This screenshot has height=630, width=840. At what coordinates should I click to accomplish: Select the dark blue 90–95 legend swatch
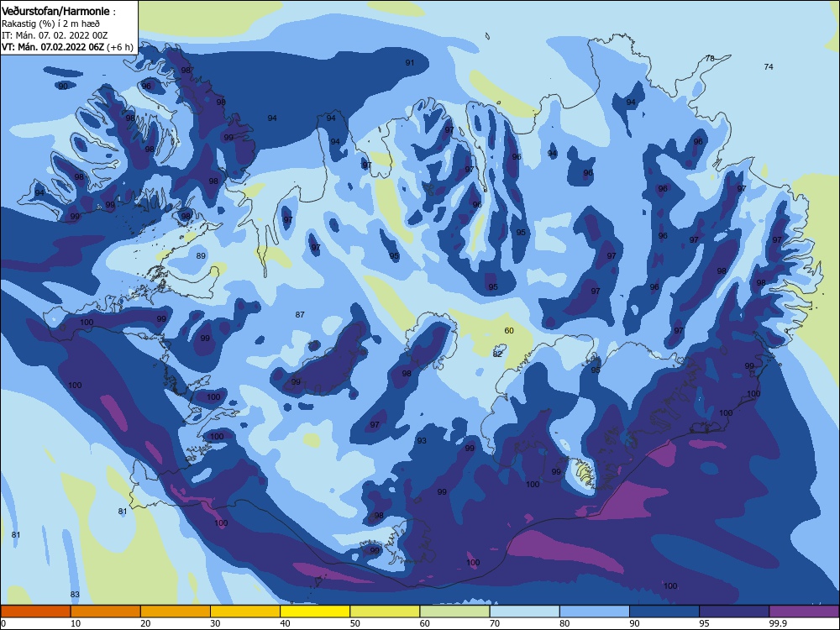click(x=664, y=612)
